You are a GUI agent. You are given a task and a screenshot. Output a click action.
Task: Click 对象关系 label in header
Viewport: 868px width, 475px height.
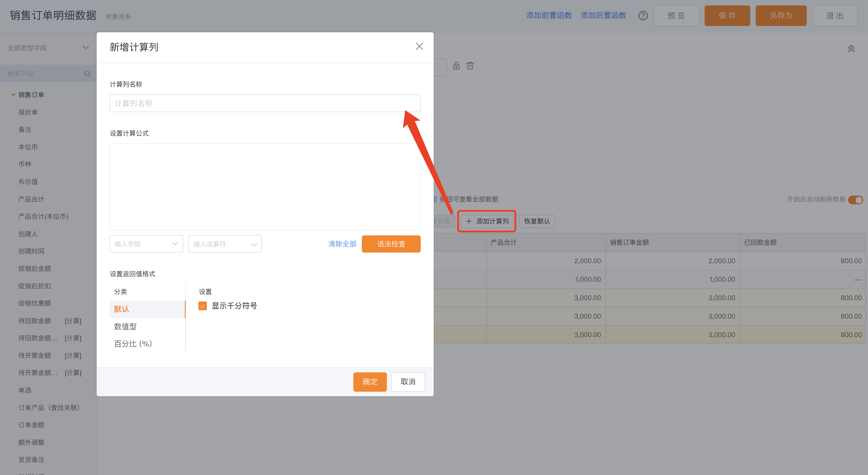(118, 17)
